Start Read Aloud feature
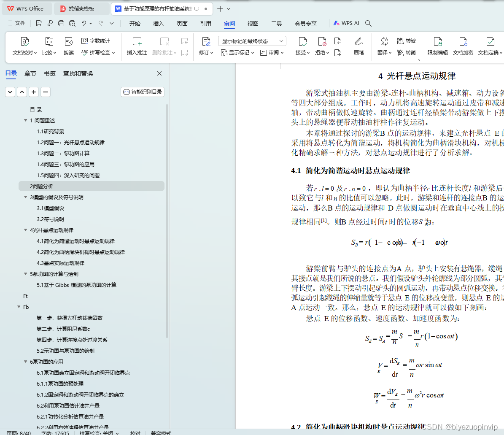Screen dimensions: 504x435 (69, 46)
